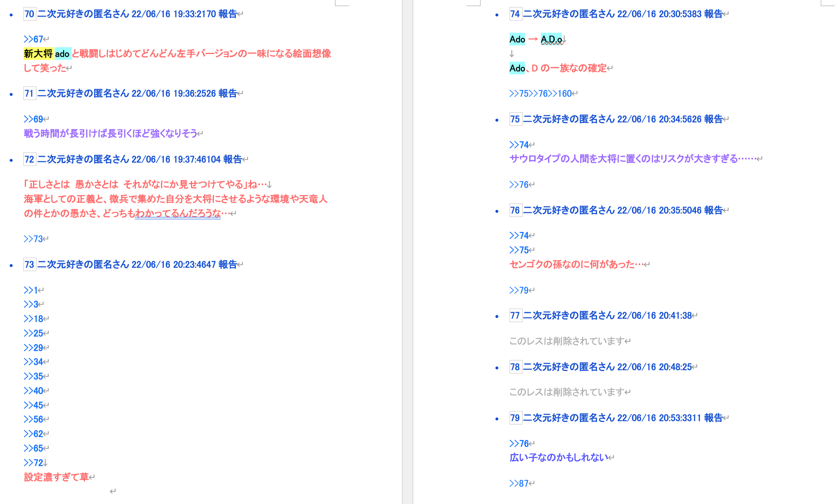Click 報告 link on post 70
Image resolution: width=839 pixels, height=504 pixels.
[227, 14]
